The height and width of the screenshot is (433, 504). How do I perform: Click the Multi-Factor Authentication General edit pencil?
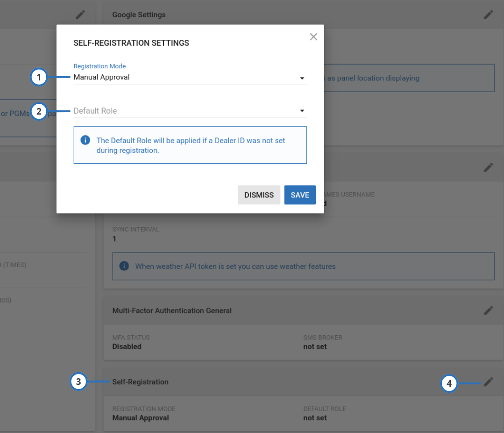coord(489,310)
